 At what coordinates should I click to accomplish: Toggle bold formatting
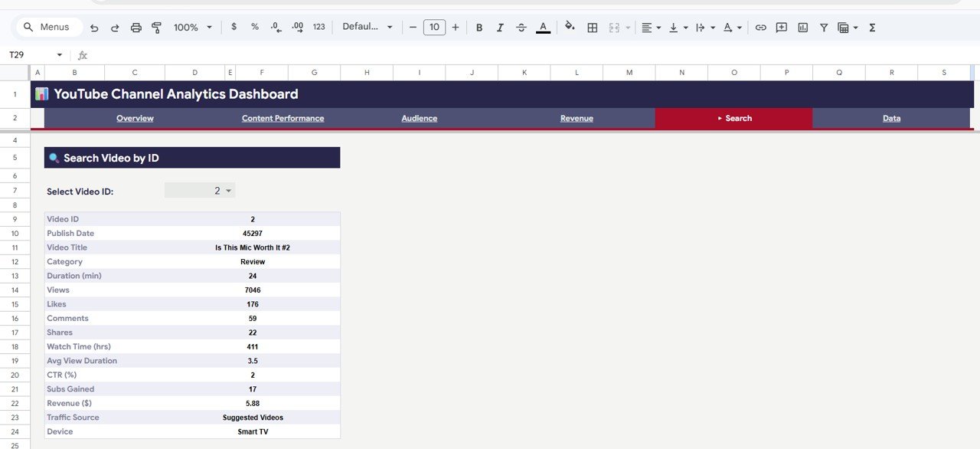click(x=479, y=28)
